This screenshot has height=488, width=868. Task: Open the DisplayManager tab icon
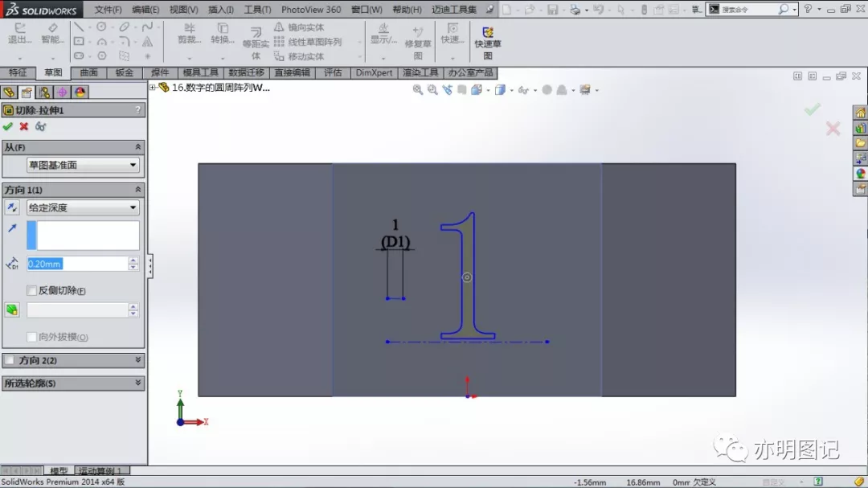(80, 92)
